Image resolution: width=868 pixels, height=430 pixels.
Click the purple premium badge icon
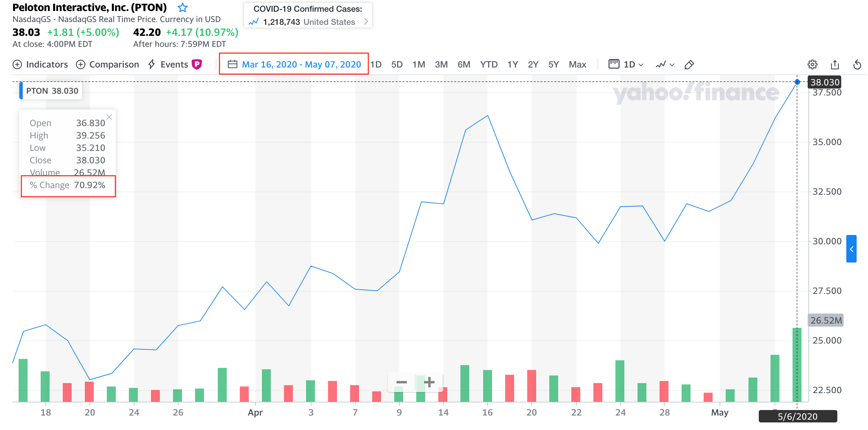(197, 64)
